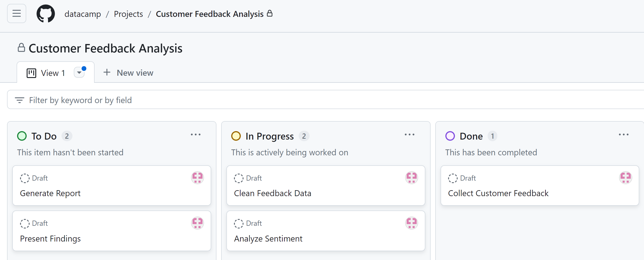644x260 pixels.
Task: Click the draft circle icon on Clean Feedback Data
Action: coord(238,178)
